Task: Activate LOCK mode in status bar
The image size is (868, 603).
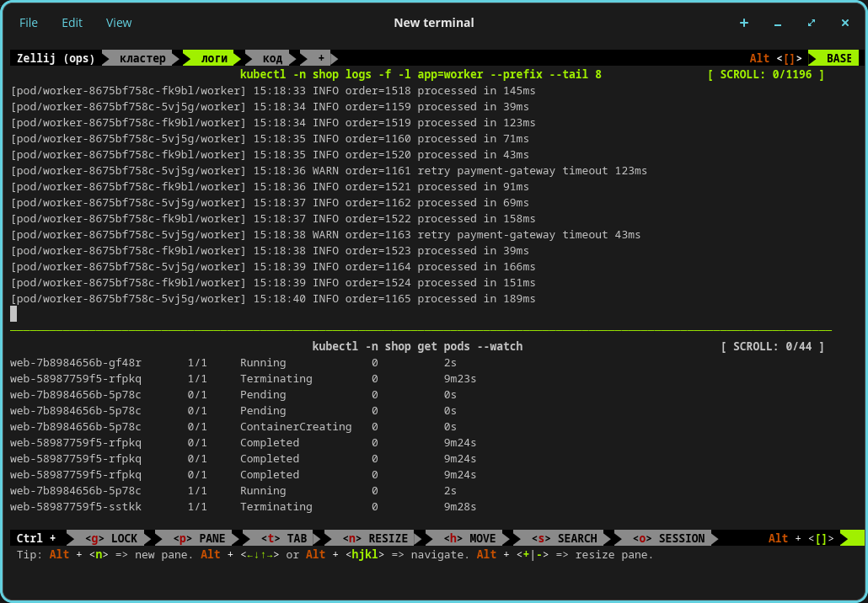Action: [x=111, y=538]
